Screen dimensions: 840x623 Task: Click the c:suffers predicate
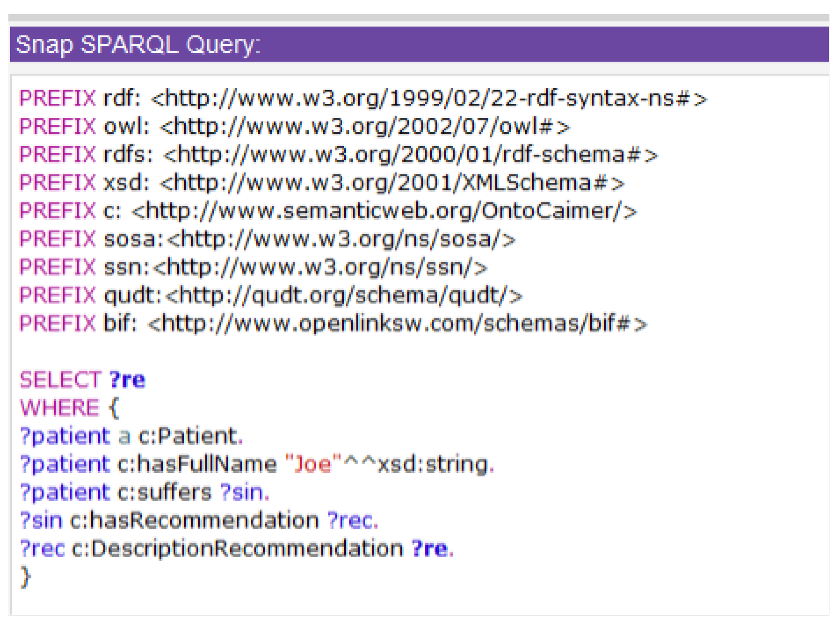(x=164, y=492)
